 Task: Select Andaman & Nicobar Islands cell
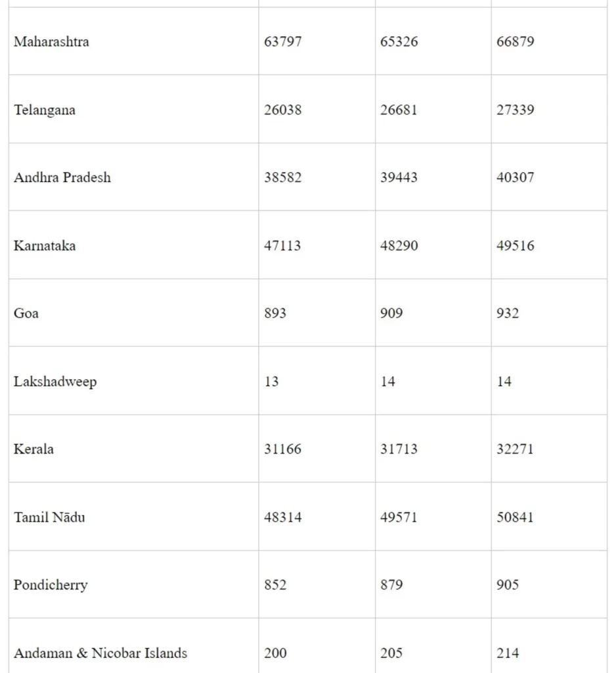(x=100, y=653)
